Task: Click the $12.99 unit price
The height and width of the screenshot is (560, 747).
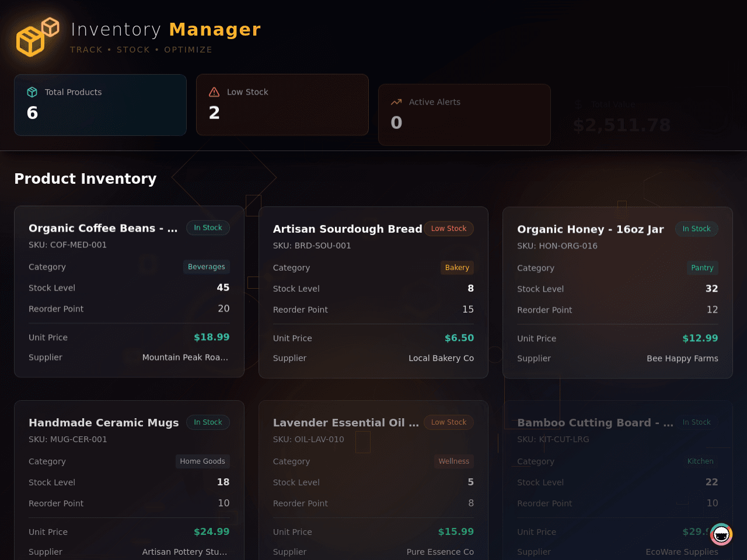Action: (x=700, y=338)
